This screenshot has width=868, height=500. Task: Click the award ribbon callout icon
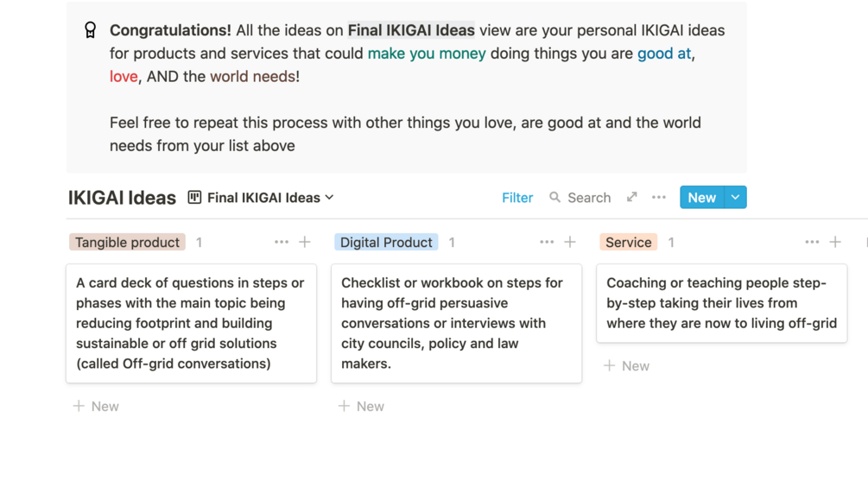tap(91, 30)
